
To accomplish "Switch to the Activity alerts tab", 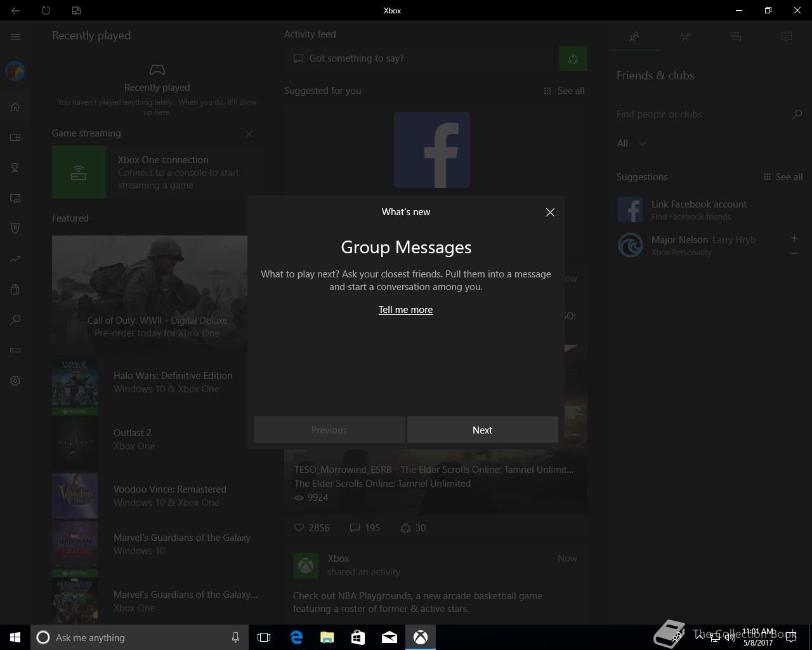I will click(787, 37).
